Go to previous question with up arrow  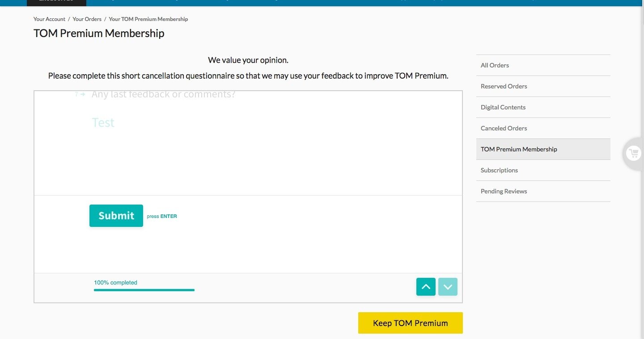coord(426,287)
